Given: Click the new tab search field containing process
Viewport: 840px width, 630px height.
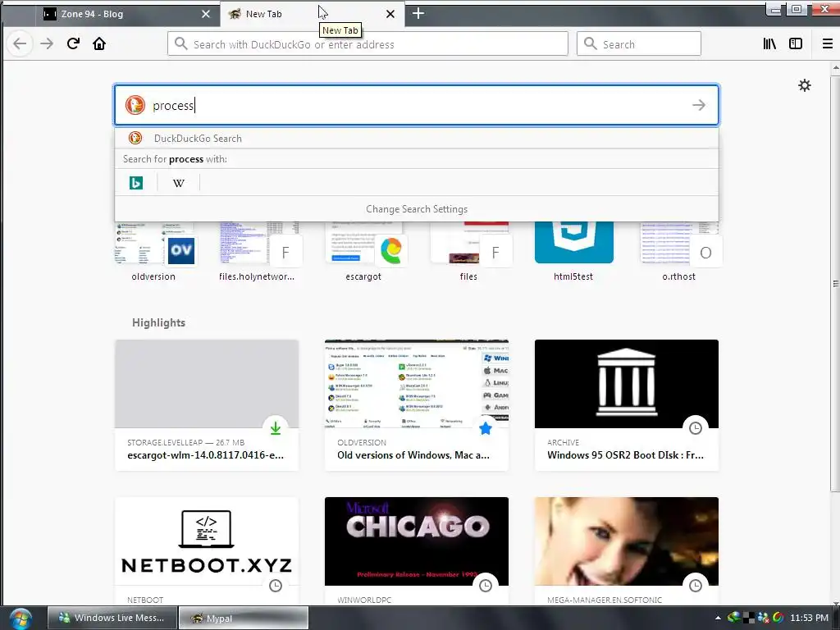Looking at the screenshot, I should (x=416, y=105).
